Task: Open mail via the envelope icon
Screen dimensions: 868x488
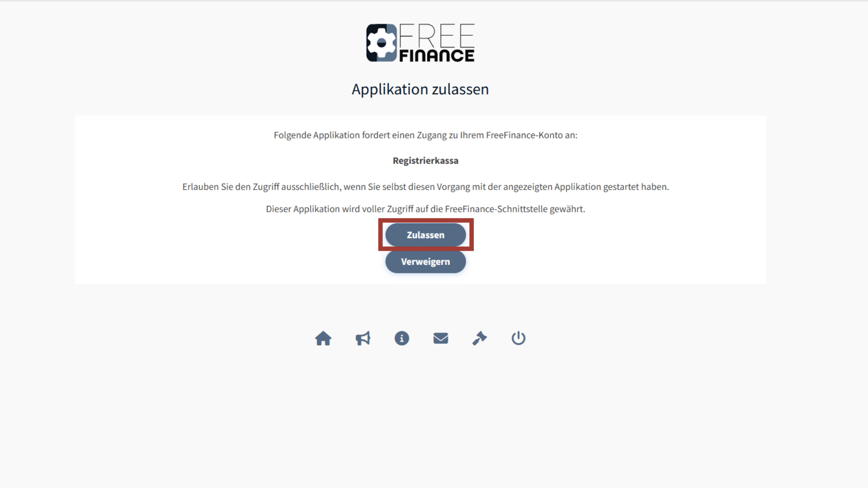Action: pyautogui.click(x=441, y=338)
